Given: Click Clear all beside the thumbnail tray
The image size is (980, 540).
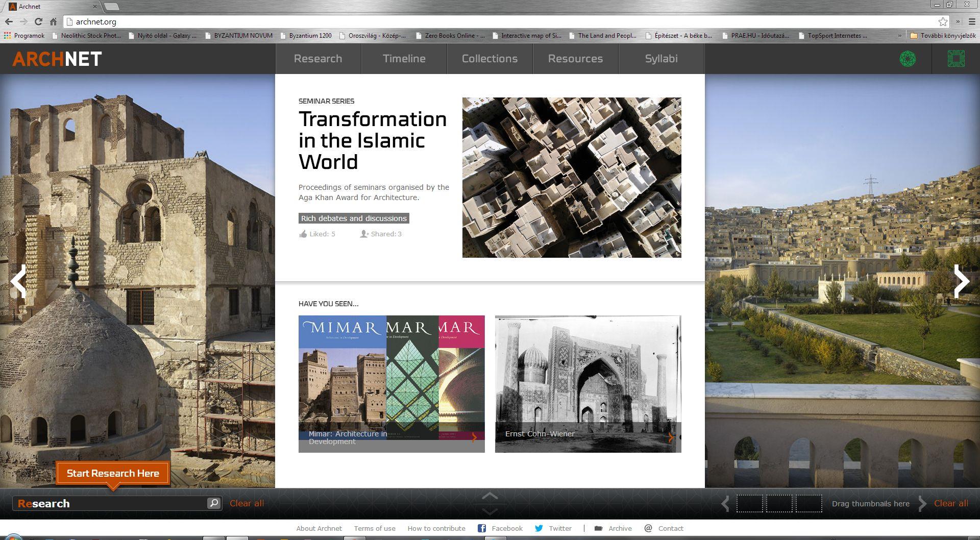Looking at the screenshot, I should pos(951,503).
